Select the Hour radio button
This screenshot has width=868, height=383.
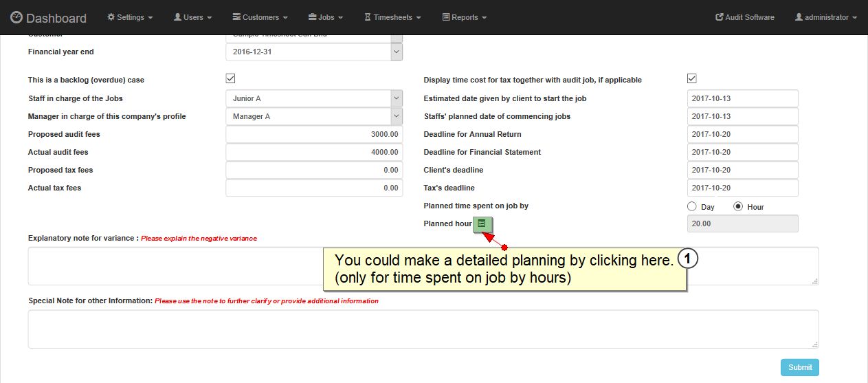click(x=739, y=206)
